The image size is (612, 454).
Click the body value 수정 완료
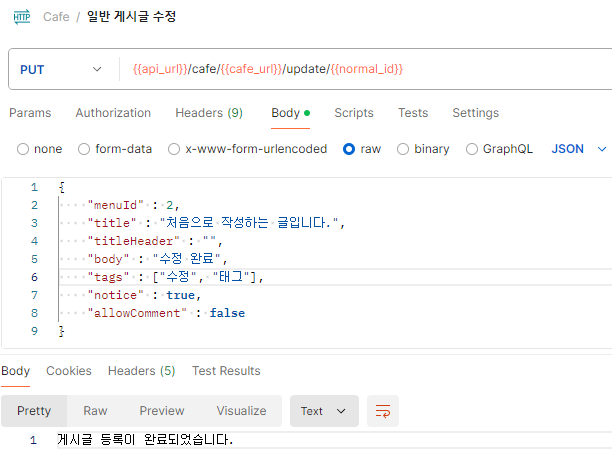coord(187,259)
